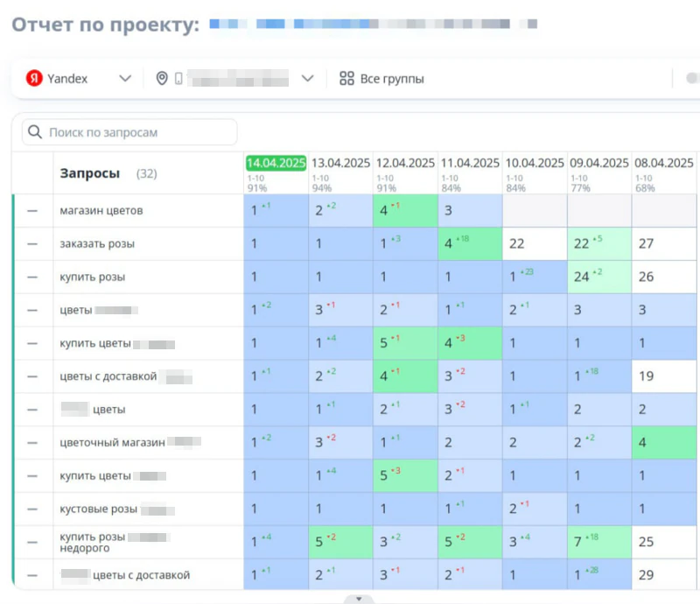The width and height of the screenshot is (700, 604).
Task: Click the dash icon for кустовые розы
Action: (32, 509)
